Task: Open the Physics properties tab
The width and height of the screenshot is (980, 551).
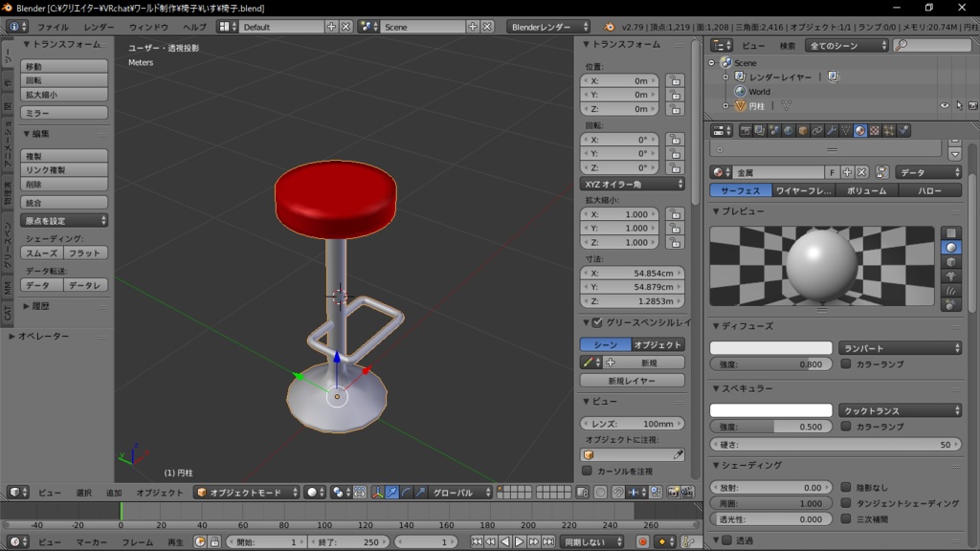Action: (x=903, y=130)
